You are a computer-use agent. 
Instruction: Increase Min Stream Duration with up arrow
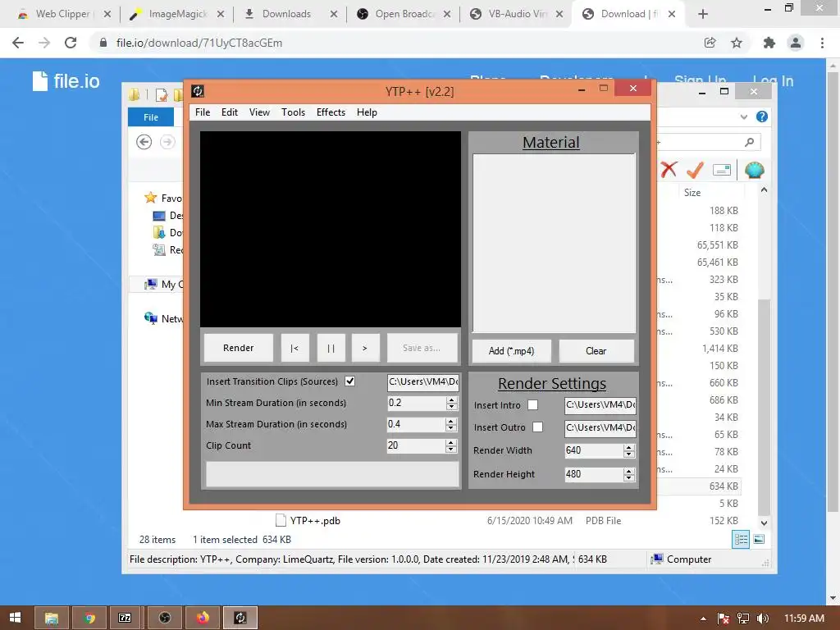[452, 399]
